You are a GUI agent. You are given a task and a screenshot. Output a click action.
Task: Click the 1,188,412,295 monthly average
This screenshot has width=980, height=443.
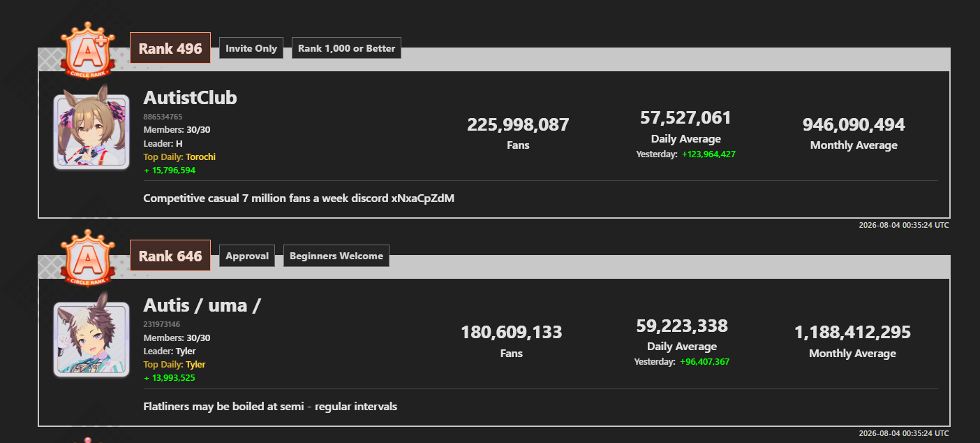(852, 333)
